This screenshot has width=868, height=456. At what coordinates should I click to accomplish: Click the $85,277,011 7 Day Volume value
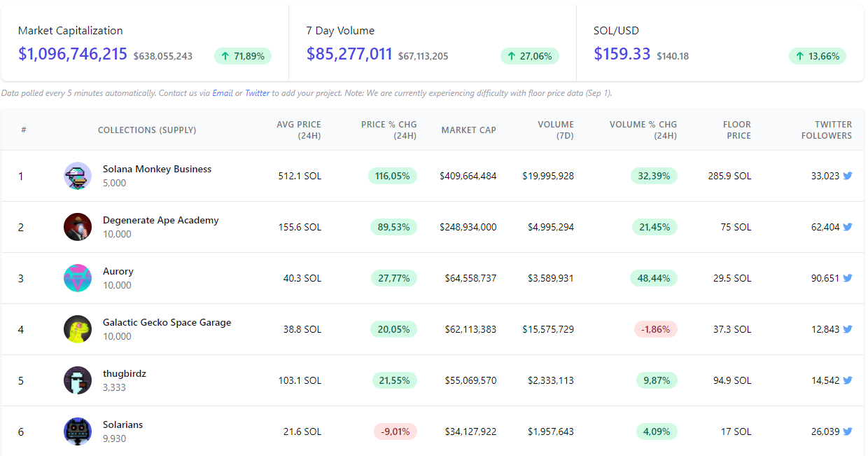point(349,54)
